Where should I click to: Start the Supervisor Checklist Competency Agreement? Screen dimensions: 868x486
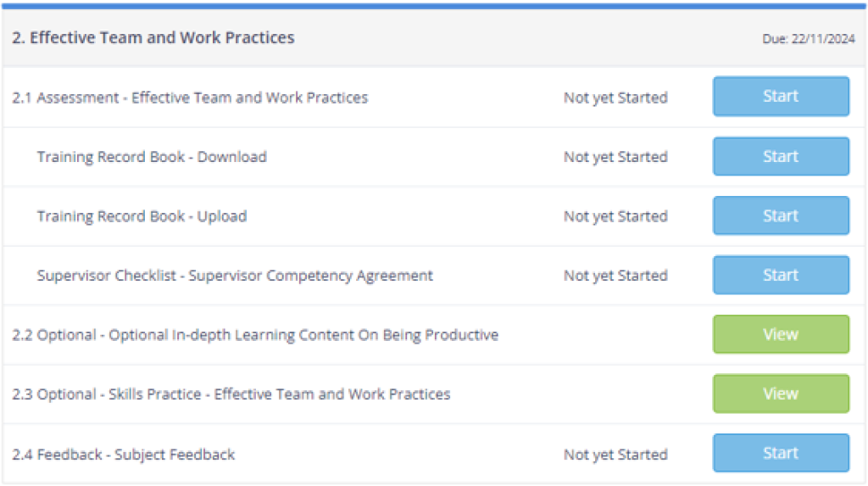click(781, 275)
